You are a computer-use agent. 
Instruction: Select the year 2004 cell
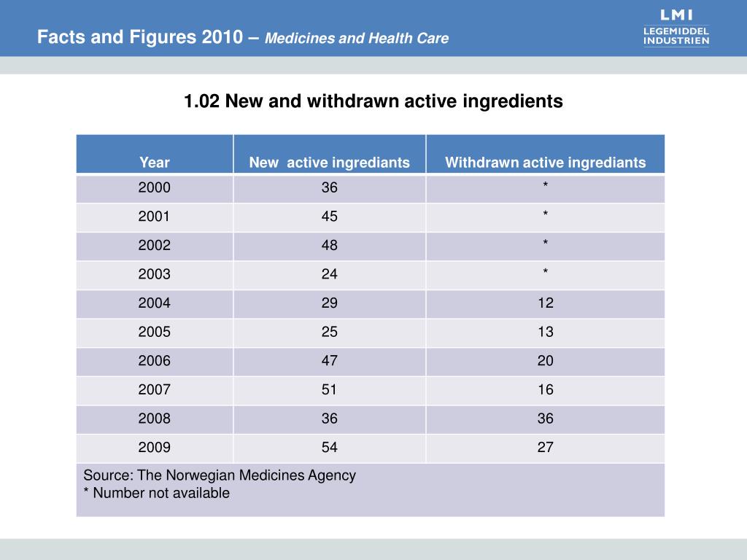(155, 303)
